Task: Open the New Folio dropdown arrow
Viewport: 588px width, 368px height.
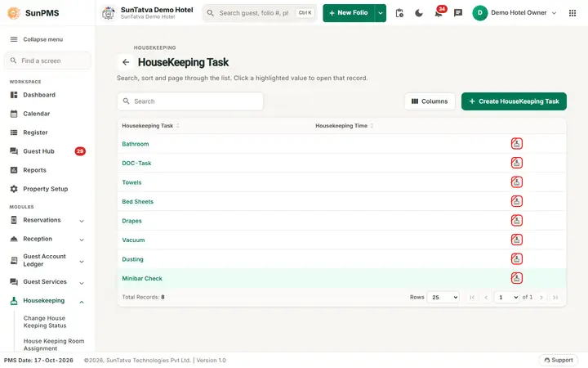Action: pos(381,13)
